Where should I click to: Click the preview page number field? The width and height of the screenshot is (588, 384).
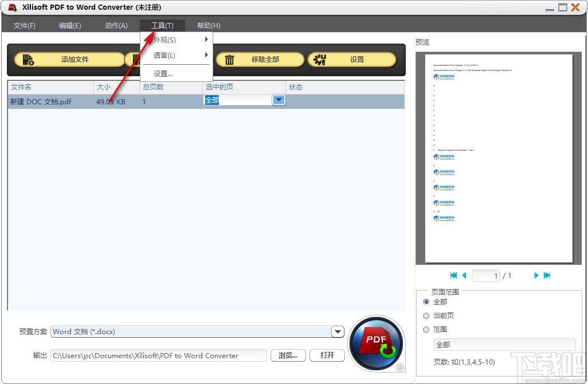click(x=486, y=276)
